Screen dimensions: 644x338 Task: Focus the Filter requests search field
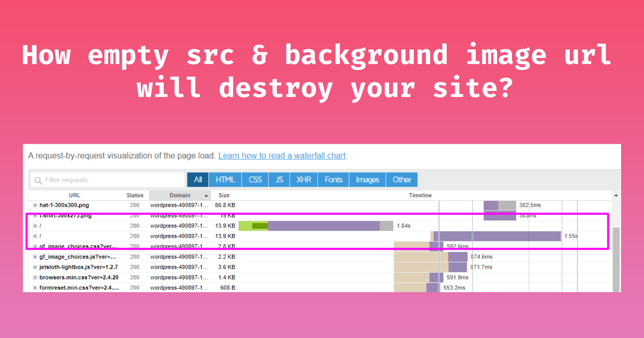pyautogui.click(x=108, y=180)
